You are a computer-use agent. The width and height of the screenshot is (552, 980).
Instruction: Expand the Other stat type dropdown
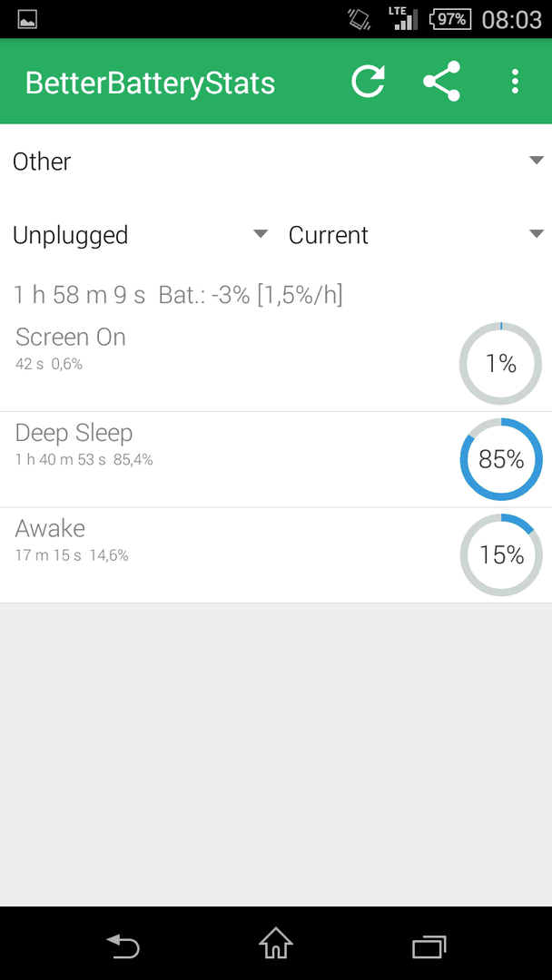(276, 162)
